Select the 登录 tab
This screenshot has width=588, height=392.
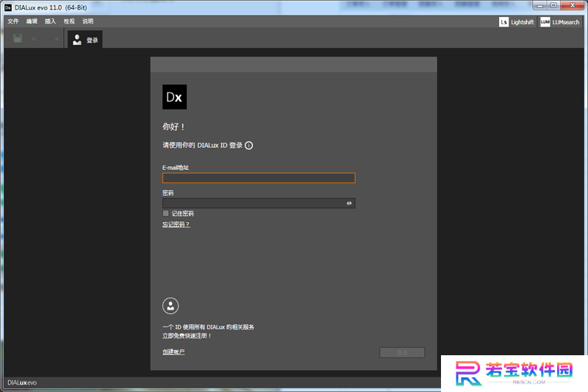85,40
